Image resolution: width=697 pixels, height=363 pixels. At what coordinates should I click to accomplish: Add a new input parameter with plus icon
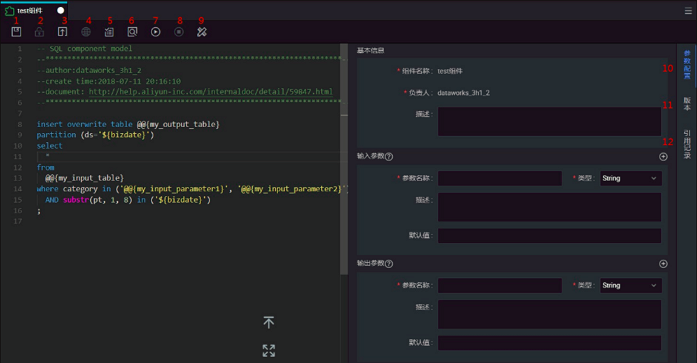point(663,156)
